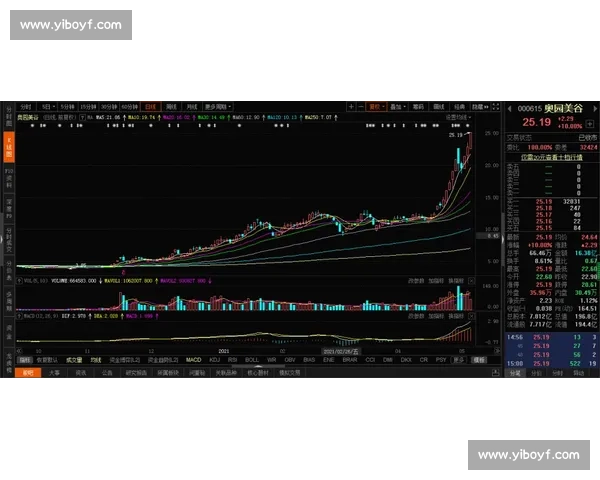This screenshot has width=600, height=480.
Task: Toggle 成交量 volume indicator
Action: tap(74, 360)
